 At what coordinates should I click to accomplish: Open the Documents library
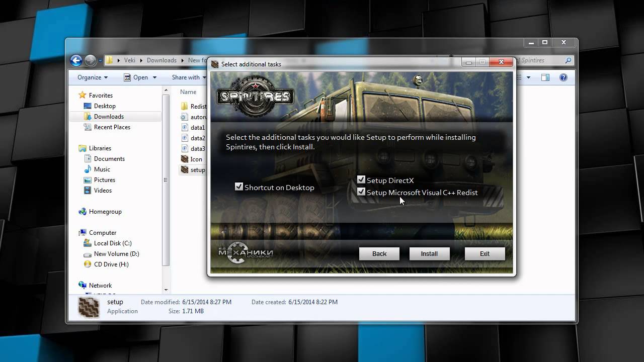pos(109,159)
